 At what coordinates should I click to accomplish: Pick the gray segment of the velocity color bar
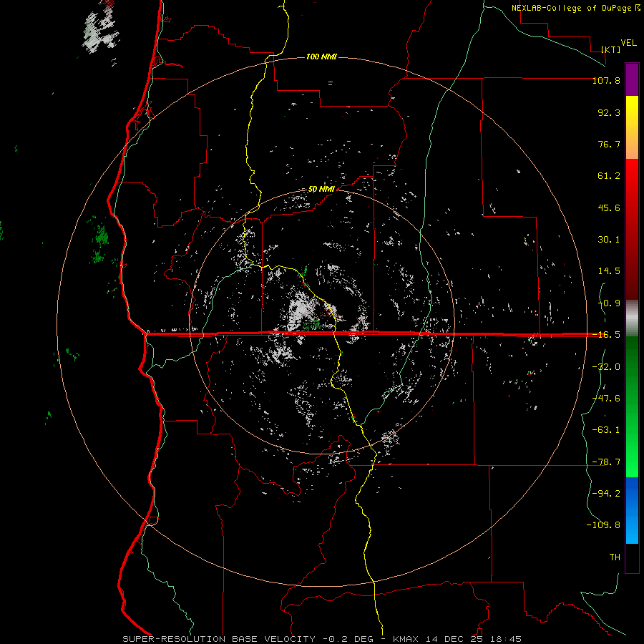point(632,318)
